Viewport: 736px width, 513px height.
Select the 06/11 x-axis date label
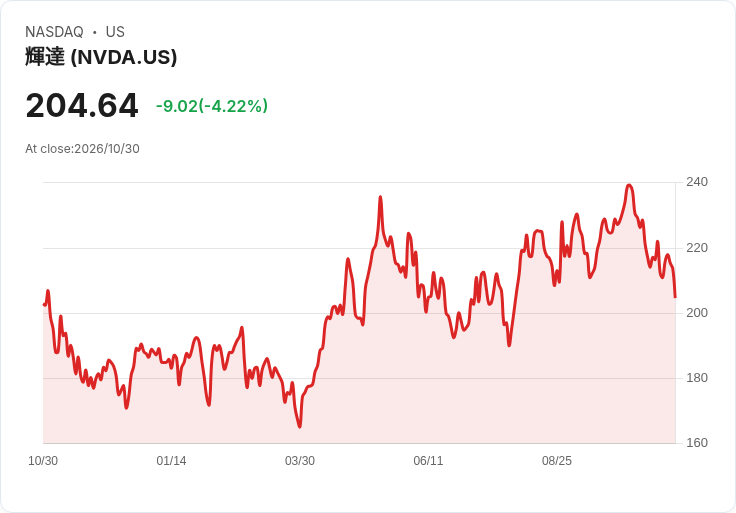coord(428,461)
